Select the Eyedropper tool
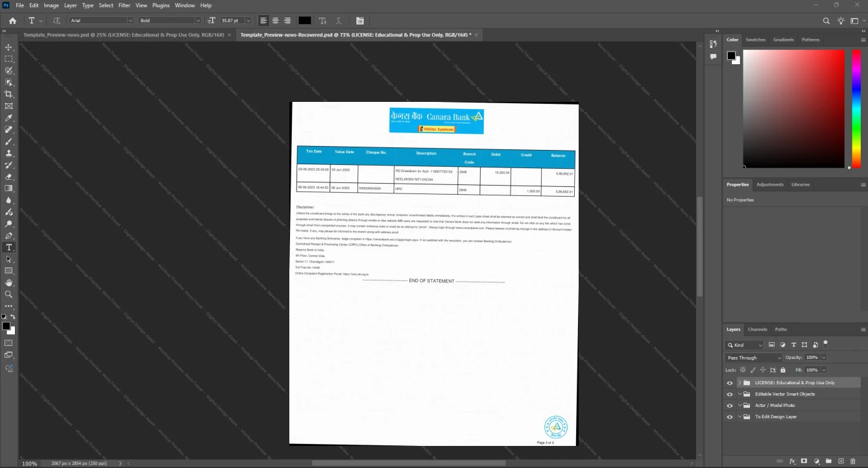 coord(8,118)
